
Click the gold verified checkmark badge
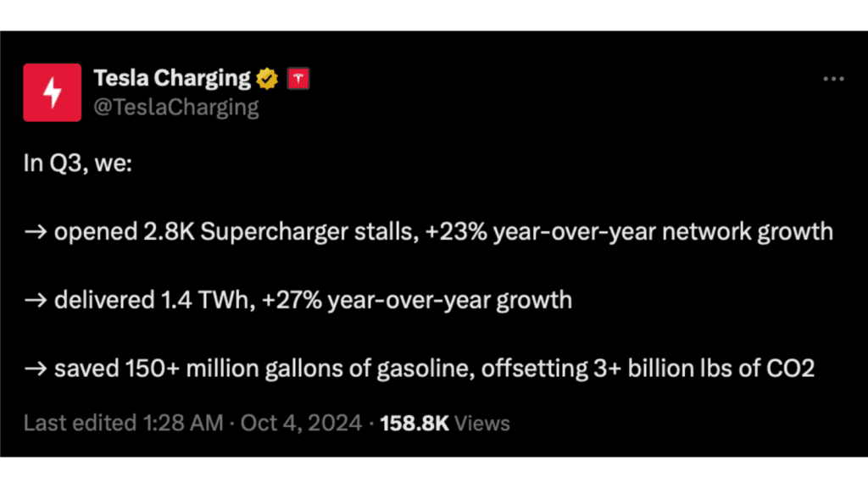[267, 79]
